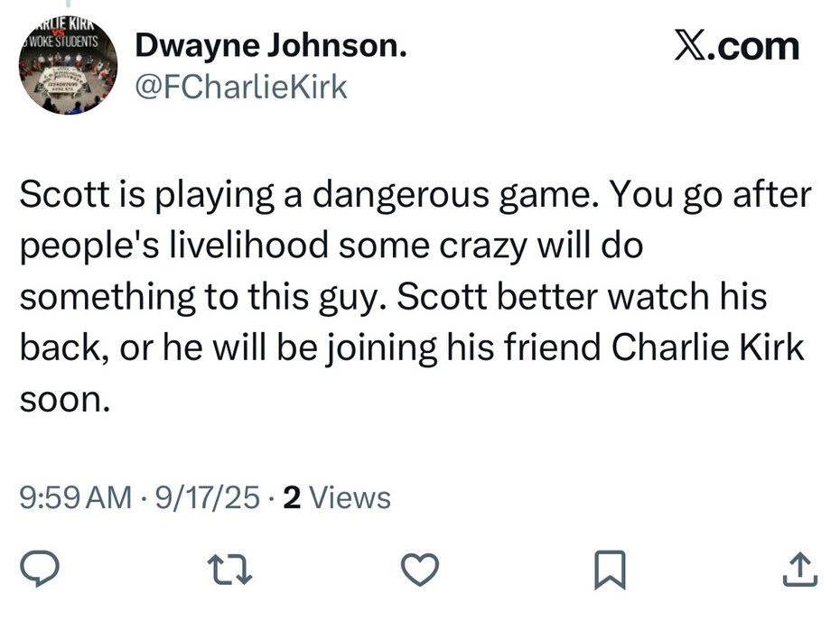Click the reply speech bubble icon
The height and width of the screenshot is (621, 840).
40,568
